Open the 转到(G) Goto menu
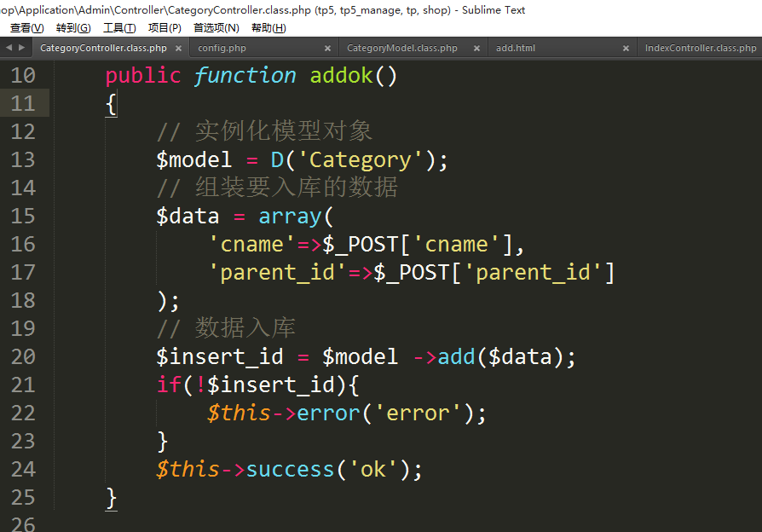 tap(73, 28)
